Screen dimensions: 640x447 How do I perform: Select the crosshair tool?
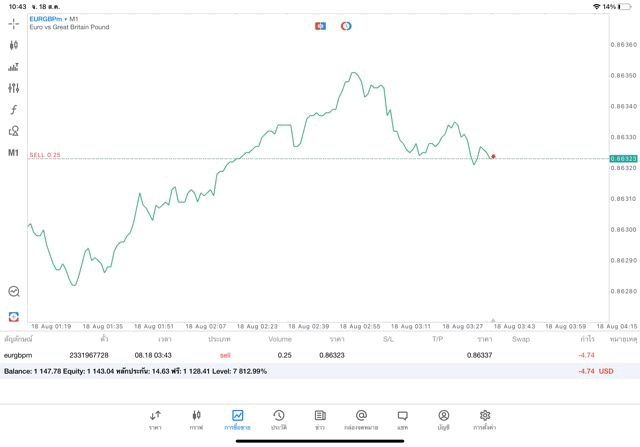(x=14, y=24)
